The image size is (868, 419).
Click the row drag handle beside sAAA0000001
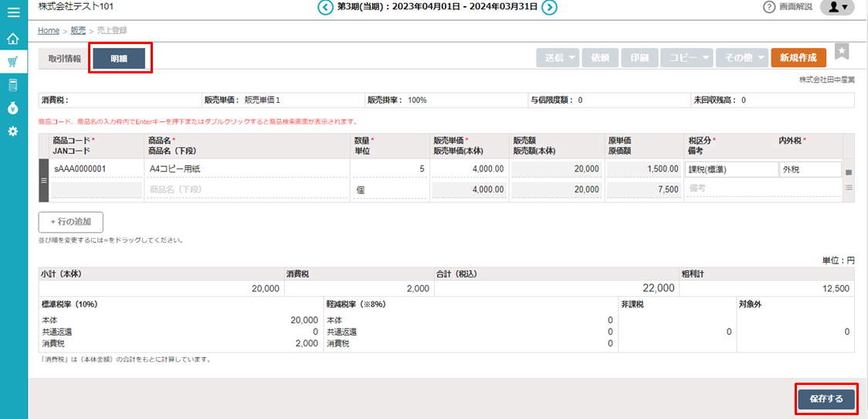44,180
